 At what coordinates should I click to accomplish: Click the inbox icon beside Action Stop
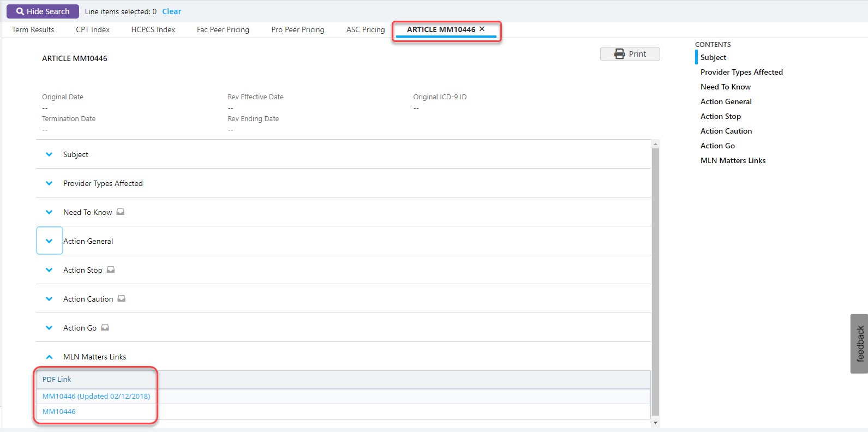111,270
